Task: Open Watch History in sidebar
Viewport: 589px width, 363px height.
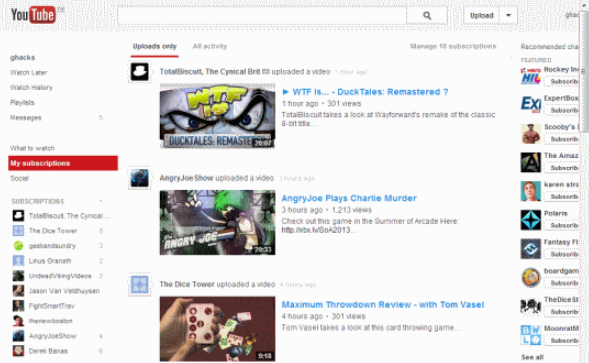Action: [x=31, y=88]
